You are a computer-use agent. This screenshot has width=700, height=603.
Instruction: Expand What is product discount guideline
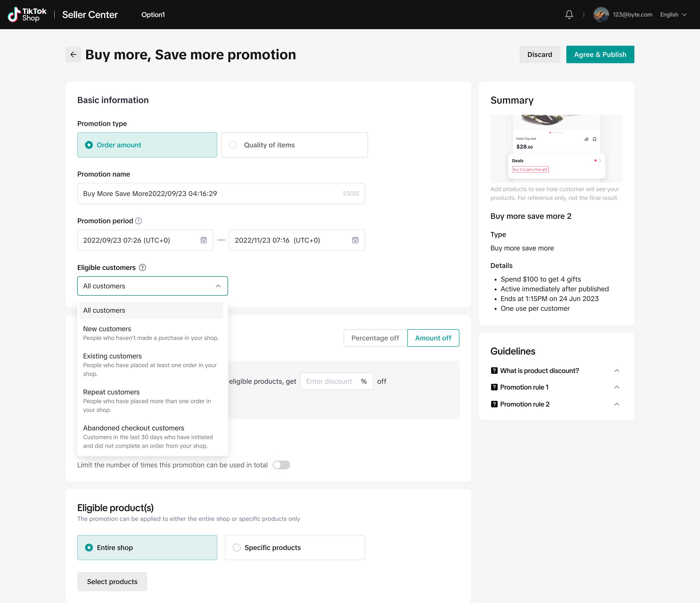[617, 371]
